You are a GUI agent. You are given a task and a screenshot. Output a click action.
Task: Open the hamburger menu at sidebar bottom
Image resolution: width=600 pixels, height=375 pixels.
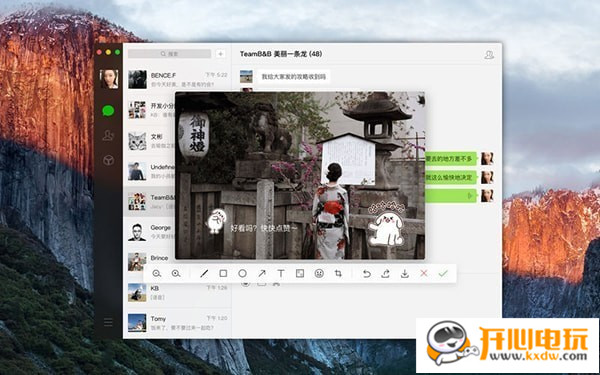(x=108, y=322)
